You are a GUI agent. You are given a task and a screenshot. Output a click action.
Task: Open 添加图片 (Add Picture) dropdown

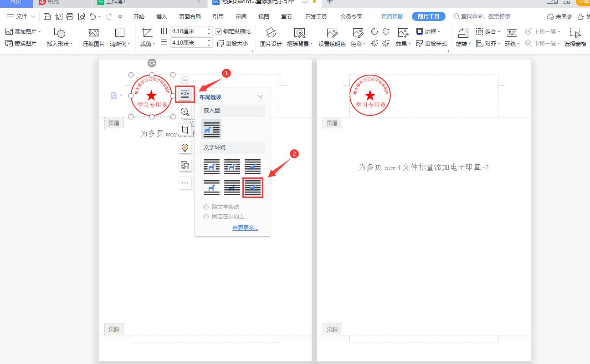23,31
